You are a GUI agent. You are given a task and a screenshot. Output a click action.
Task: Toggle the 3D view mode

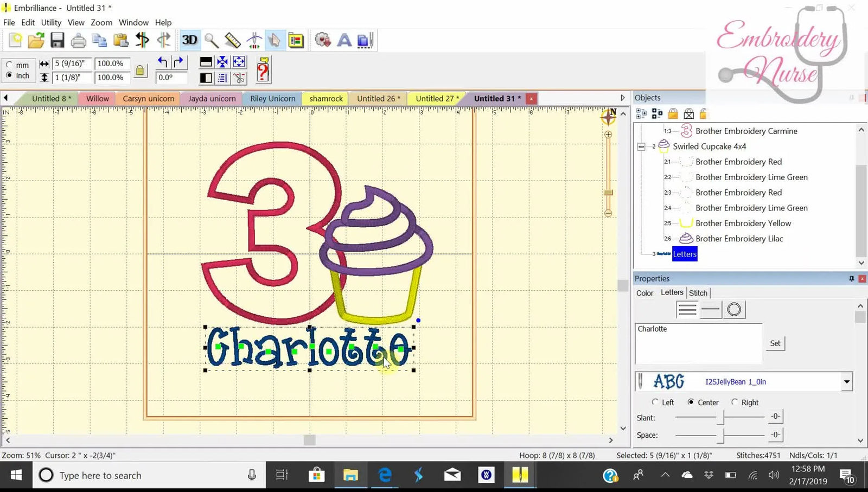tap(189, 40)
